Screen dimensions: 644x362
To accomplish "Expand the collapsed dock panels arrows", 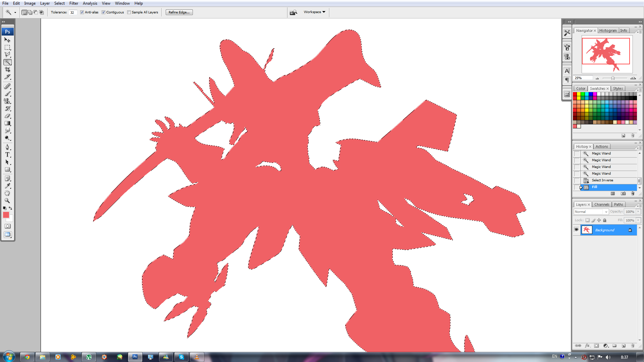I will pos(570,21).
